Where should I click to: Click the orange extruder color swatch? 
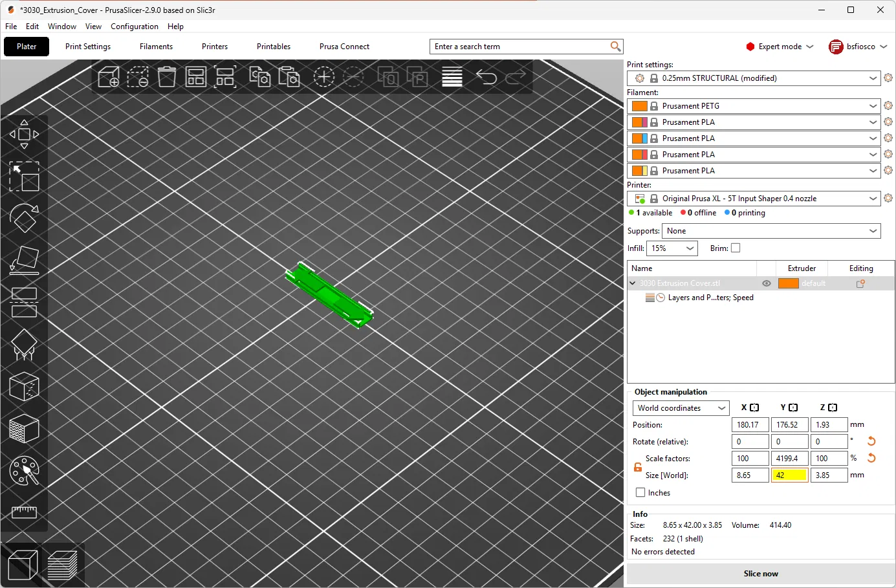click(x=788, y=283)
